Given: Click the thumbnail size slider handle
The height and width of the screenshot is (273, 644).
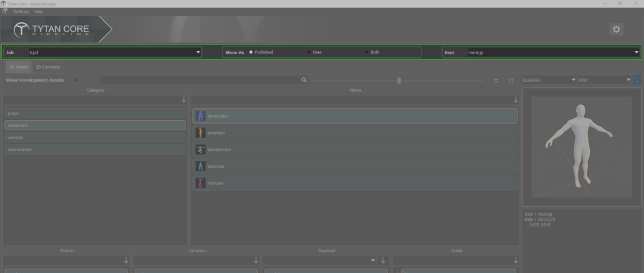Looking at the screenshot, I should pyautogui.click(x=399, y=81).
